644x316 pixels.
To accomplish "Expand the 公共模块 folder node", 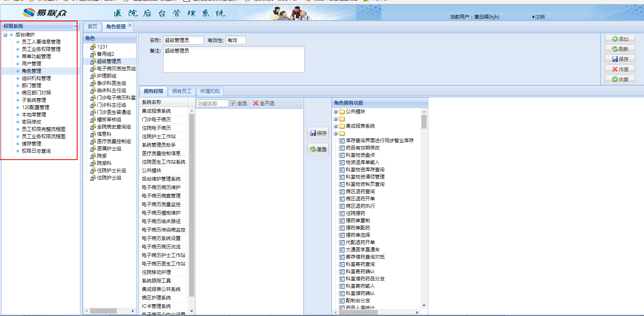I will [335, 112].
